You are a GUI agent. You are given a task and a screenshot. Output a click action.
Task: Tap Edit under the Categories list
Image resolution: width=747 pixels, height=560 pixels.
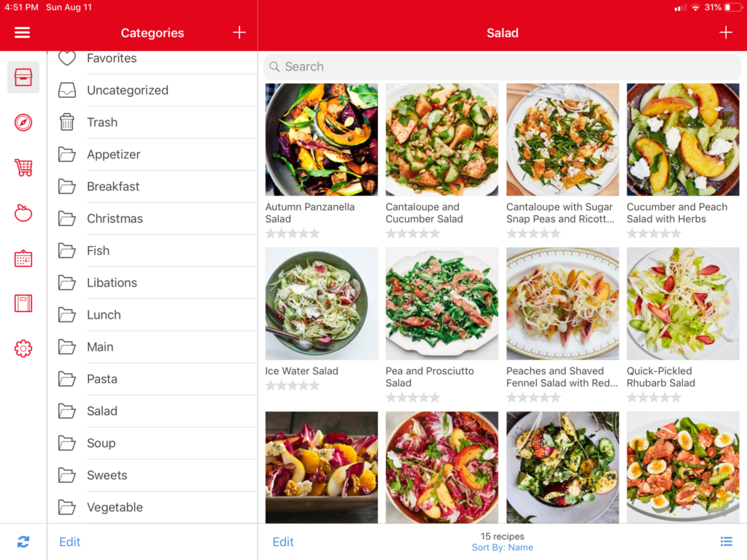tap(70, 542)
